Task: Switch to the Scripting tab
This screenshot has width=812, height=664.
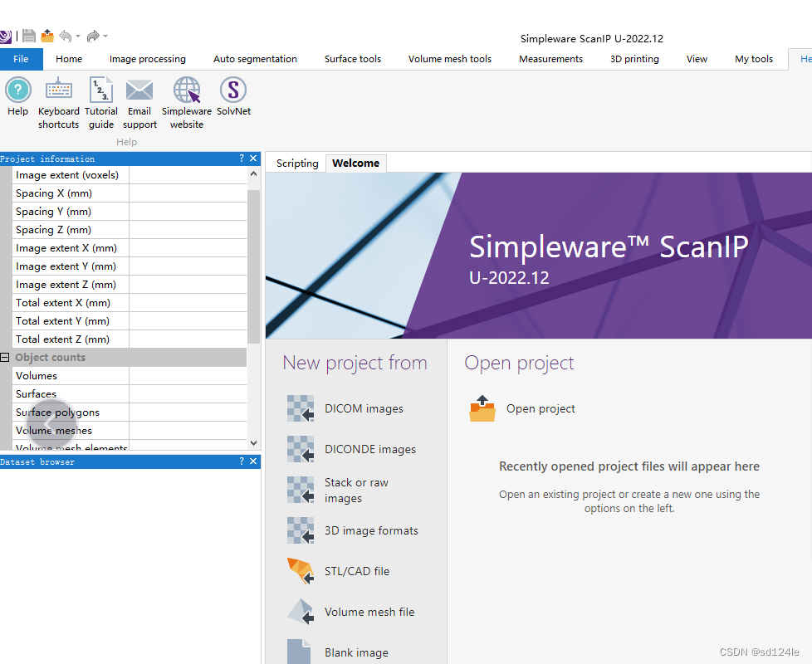Action: (296, 164)
